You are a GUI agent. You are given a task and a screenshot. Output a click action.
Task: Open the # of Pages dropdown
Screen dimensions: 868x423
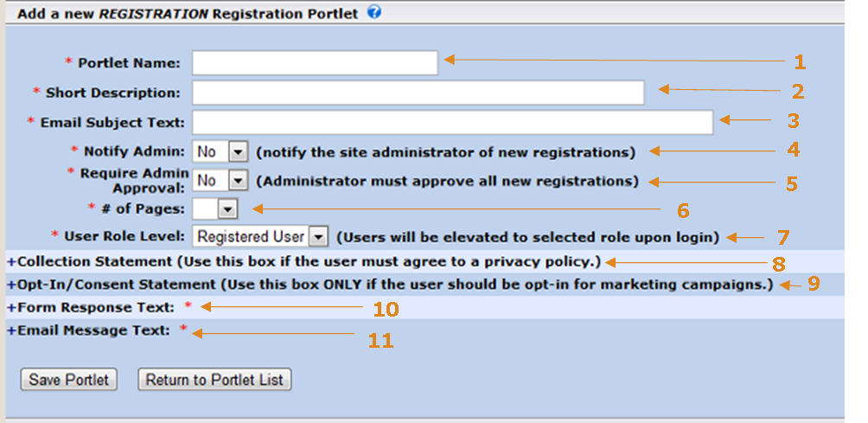coord(215,209)
